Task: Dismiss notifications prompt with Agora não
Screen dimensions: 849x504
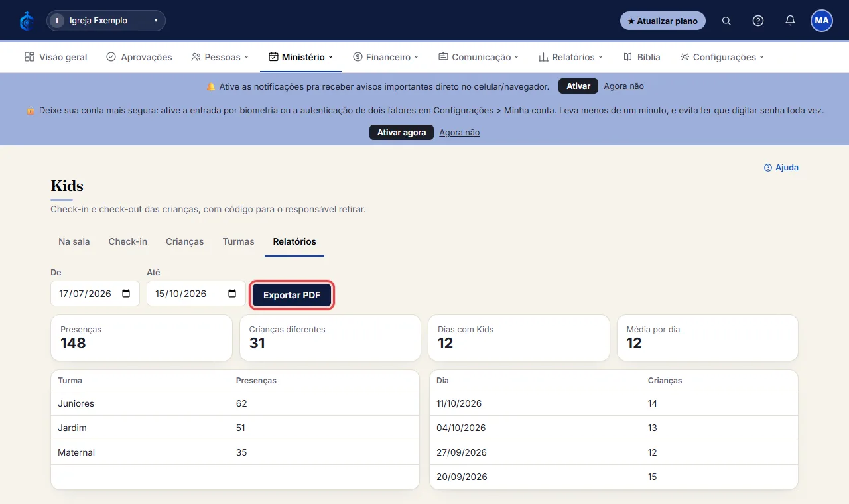Action: pyautogui.click(x=623, y=86)
